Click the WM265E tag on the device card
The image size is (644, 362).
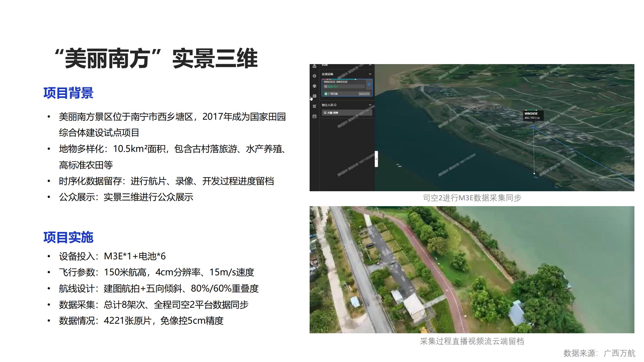coord(364,94)
